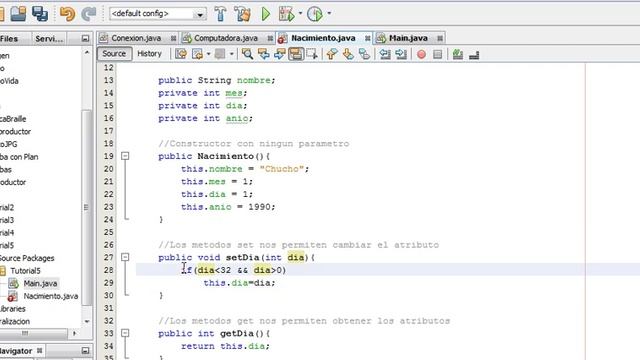Screen dimensions: 640x360
Task: Click the Shift Line Right icon
Action: click(x=401, y=54)
